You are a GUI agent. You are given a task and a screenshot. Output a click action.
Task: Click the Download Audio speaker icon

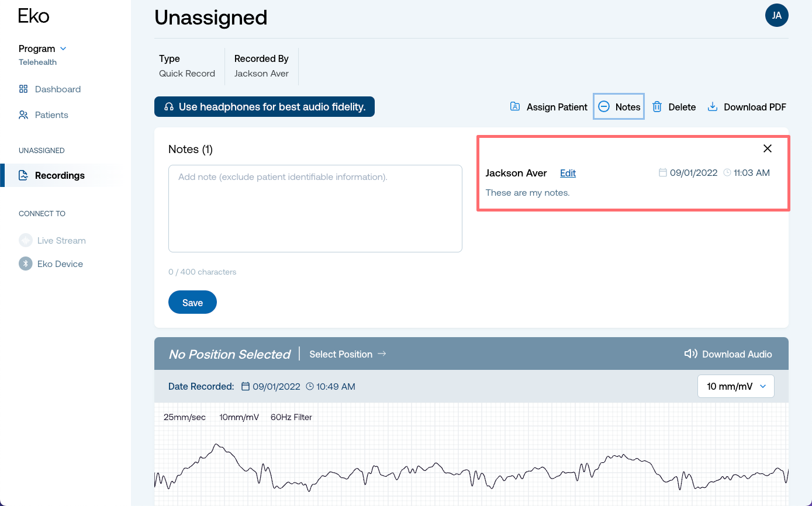pos(691,354)
